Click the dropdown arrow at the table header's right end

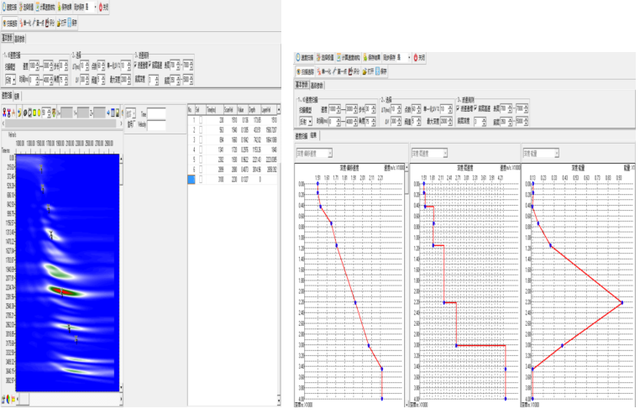(278, 110)
